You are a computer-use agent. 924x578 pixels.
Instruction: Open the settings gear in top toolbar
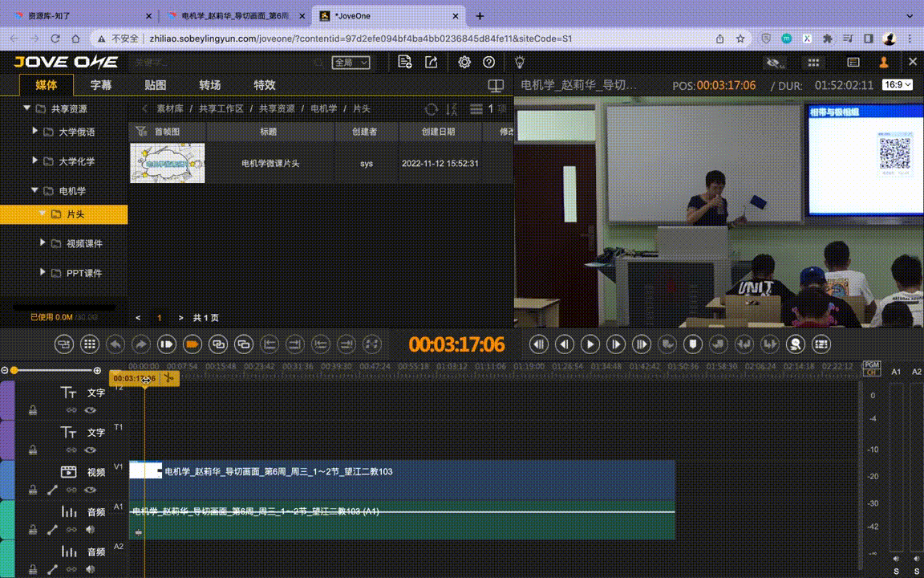464,63
